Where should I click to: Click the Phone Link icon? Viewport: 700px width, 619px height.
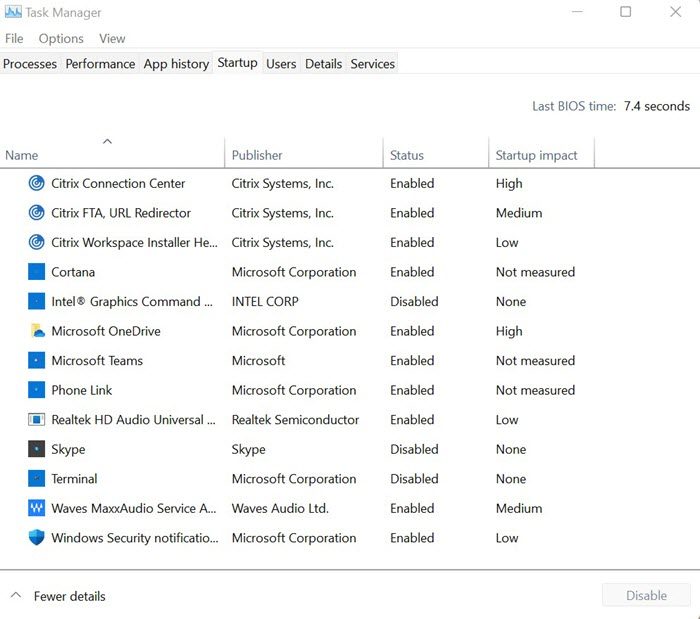click(37, 390)
